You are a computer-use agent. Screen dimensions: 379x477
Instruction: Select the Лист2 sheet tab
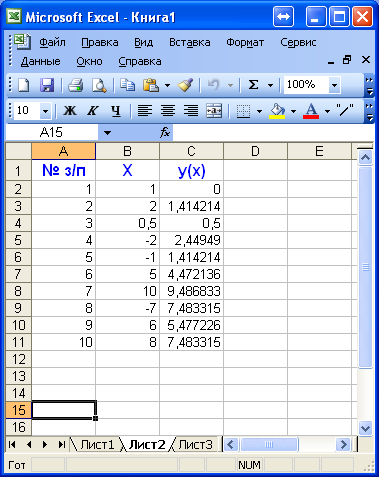coord(147,445)
